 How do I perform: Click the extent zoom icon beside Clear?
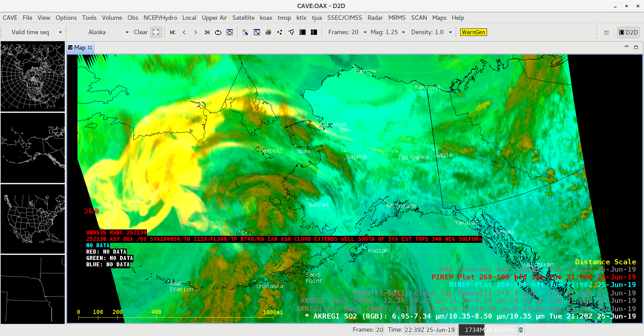(156, 32)
